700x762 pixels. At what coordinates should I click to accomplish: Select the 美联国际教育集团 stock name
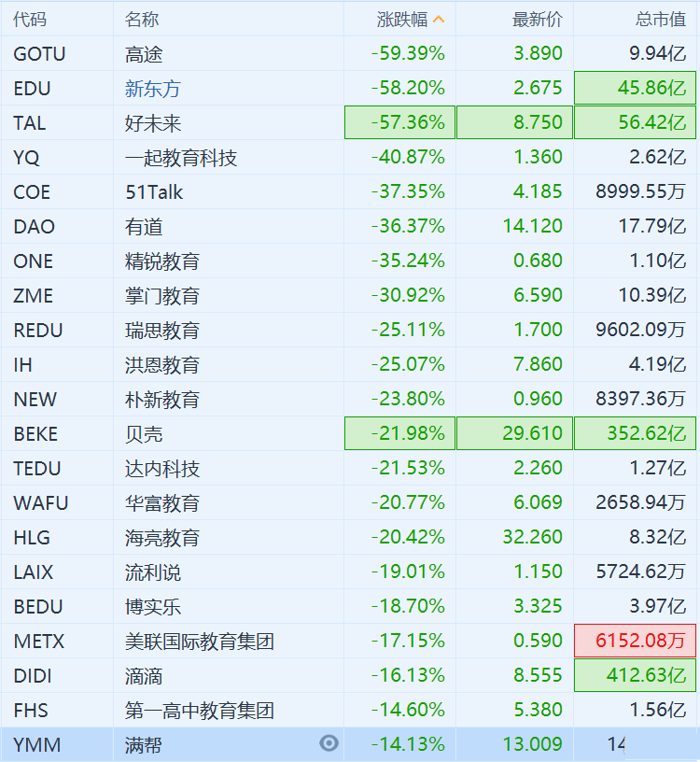[200, 641]
